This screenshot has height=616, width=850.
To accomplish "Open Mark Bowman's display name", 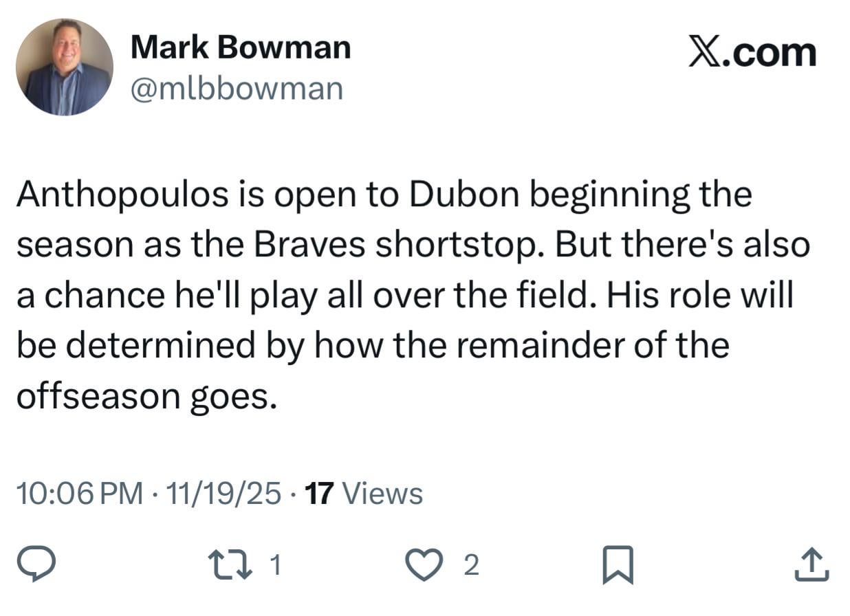I will coord(241,47).
